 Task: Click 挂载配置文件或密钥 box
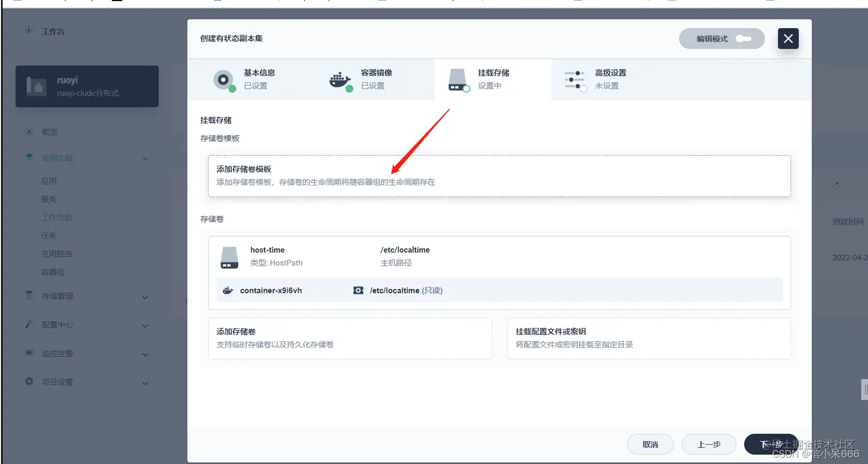click(x=649, y=339)
